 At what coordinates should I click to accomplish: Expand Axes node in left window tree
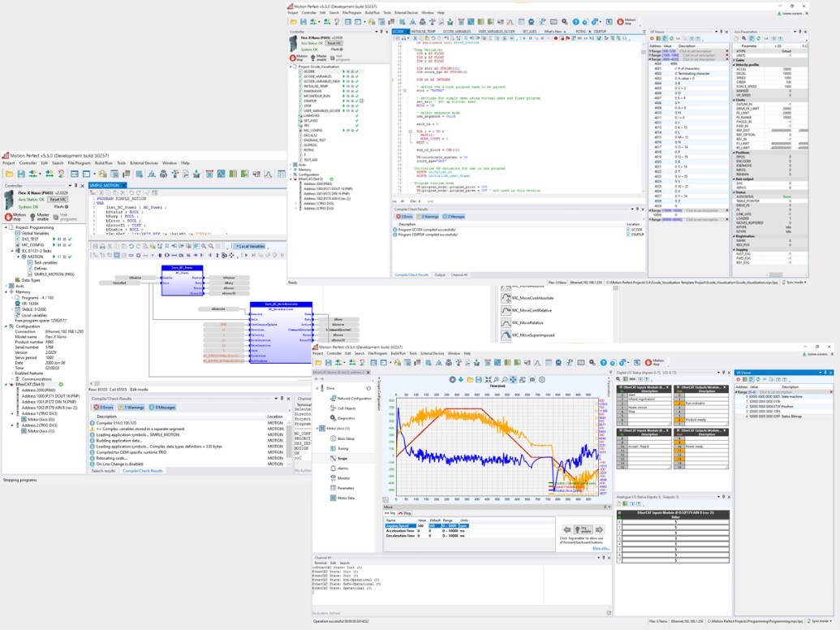6,286
